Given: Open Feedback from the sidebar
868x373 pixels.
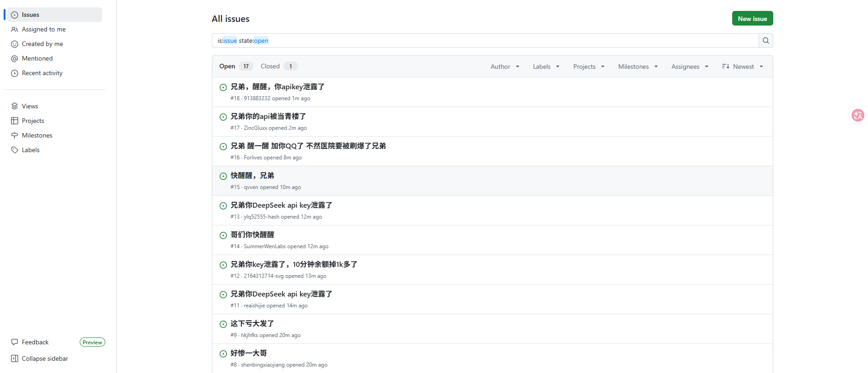Looking at the screenshot, I should [x=35, y=342].
